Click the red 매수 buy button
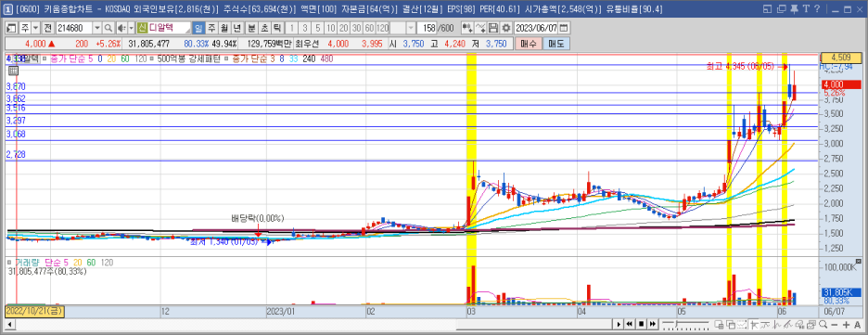The height and width of the screenshot is (335, 868). [x=528, y=44]
